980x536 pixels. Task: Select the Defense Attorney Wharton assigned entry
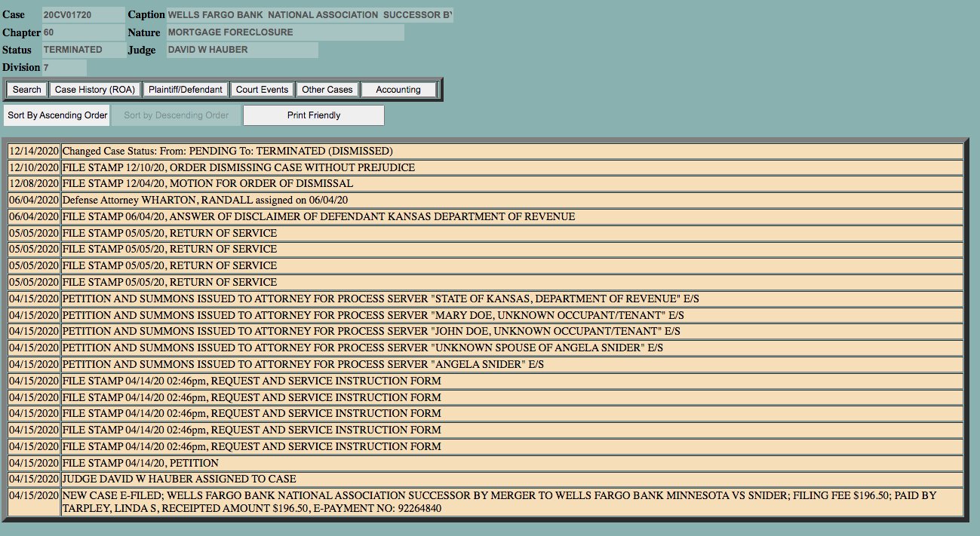tap(512, 200)
